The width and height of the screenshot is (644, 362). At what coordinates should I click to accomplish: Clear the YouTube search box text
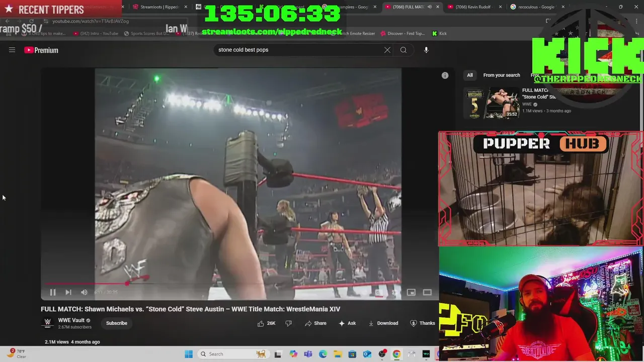[x=387, y=50]
